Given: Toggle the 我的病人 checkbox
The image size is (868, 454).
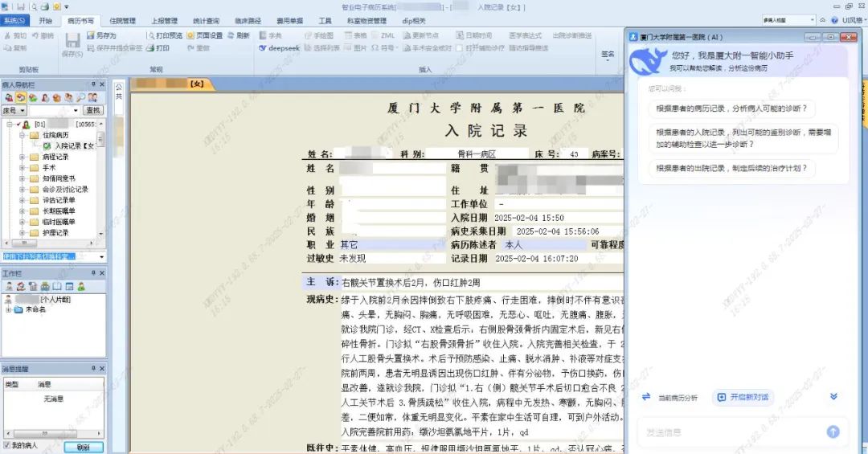Looking at the screenshot, I should (x=7, y=445).
